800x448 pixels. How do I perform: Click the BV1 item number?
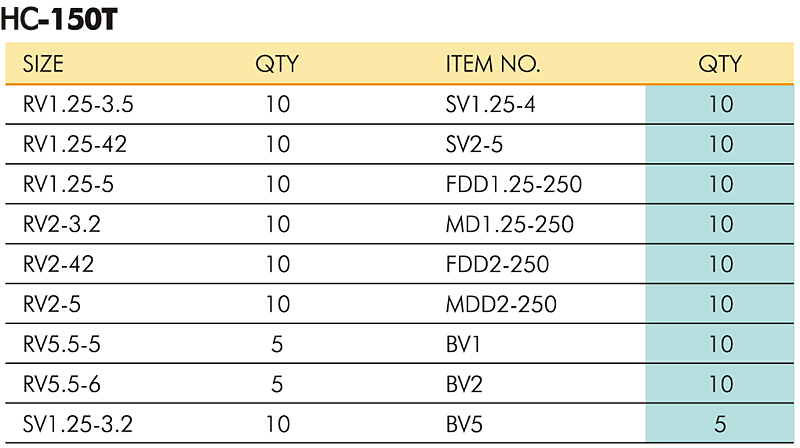(x=463, y=344)
